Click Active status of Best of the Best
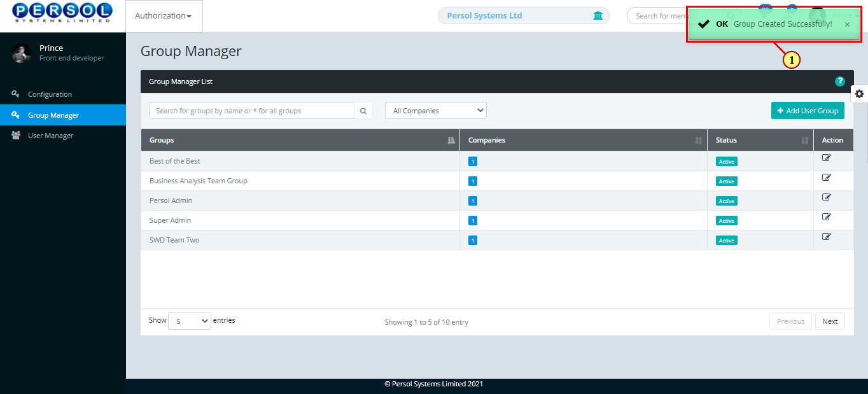The image size is (868, 394). pos(727,162)
